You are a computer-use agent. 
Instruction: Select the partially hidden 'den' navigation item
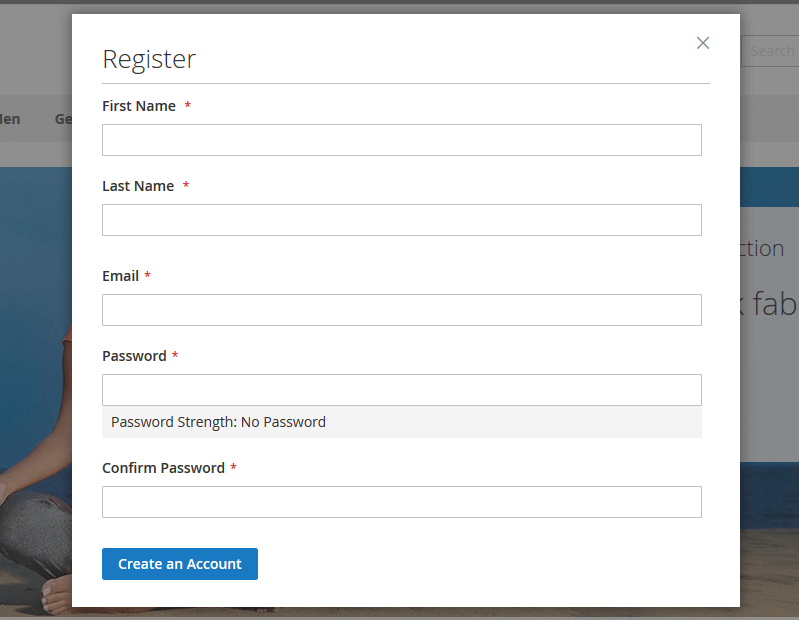coord(10,119)
